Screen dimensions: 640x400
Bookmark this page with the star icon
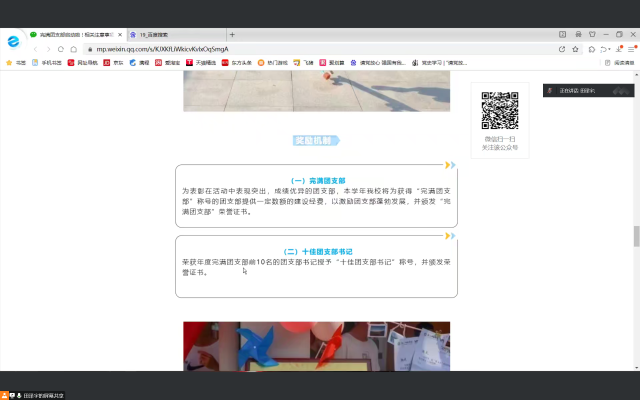[x=575, y=49]
